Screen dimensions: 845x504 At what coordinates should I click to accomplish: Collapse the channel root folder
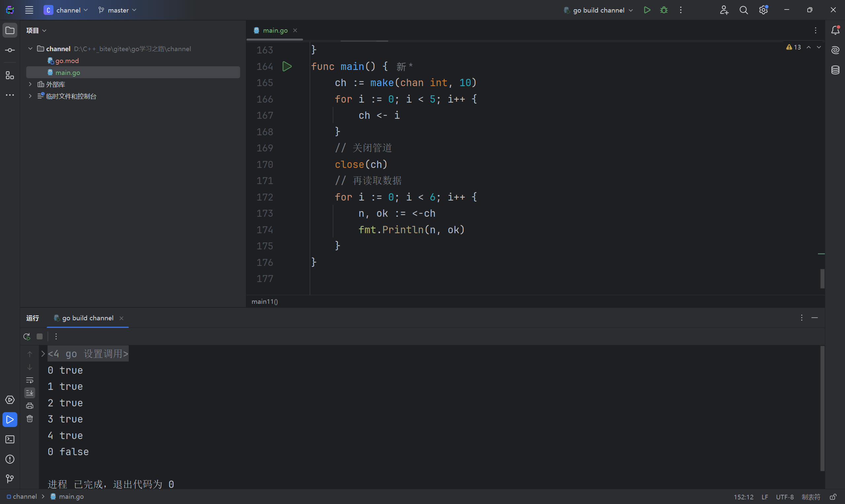point(30,48)
